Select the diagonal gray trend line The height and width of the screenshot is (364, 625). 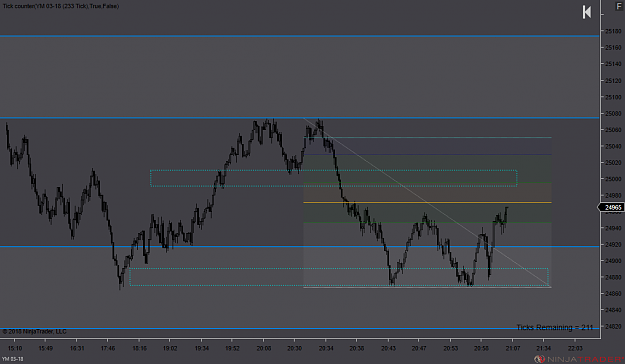coord(426,202)
